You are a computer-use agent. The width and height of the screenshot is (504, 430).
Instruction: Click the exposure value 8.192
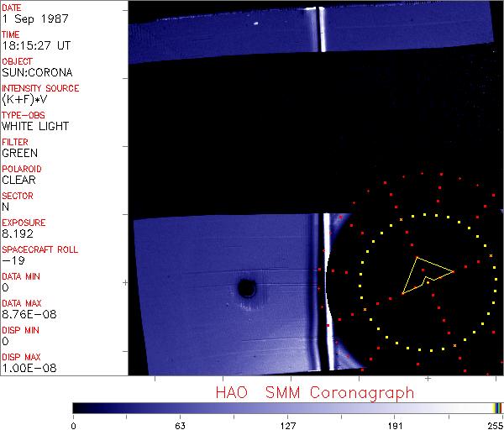[17, 233]
